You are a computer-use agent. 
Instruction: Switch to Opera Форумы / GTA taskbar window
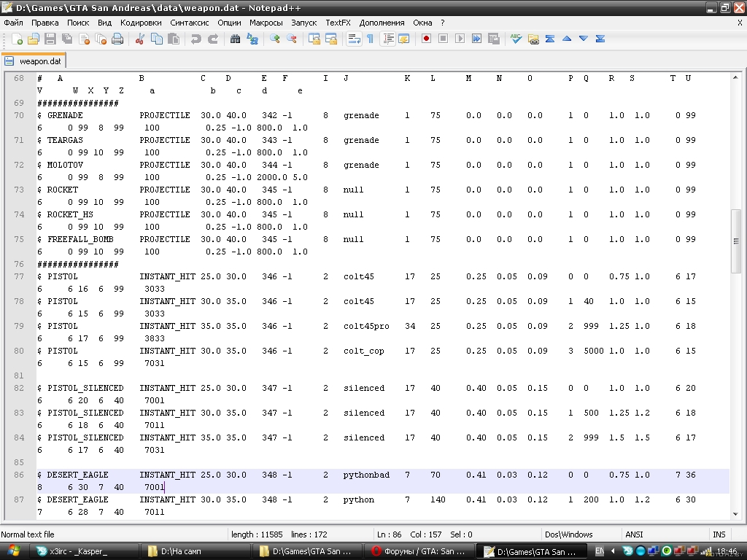click(418, 551)
